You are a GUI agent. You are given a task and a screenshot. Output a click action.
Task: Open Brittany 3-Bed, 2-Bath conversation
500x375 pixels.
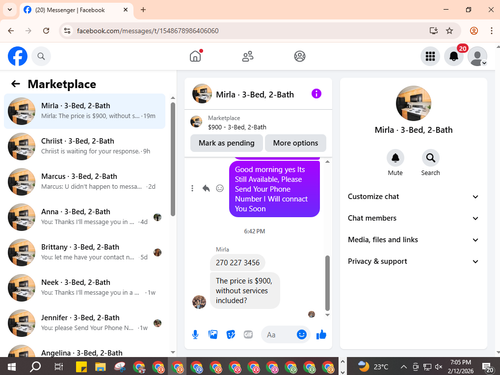click(x=85, y=252)
